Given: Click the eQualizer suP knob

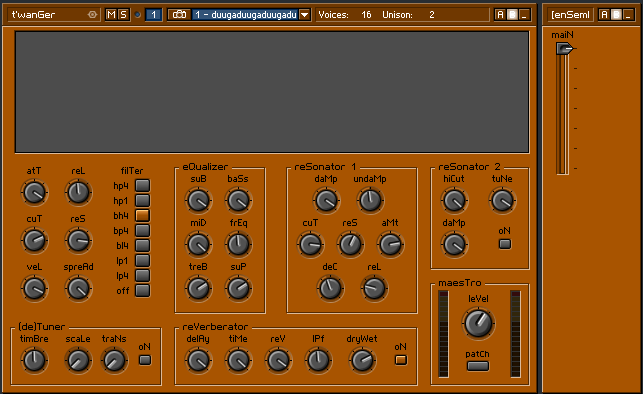Looking at the screenshot, I should [238, 289].
